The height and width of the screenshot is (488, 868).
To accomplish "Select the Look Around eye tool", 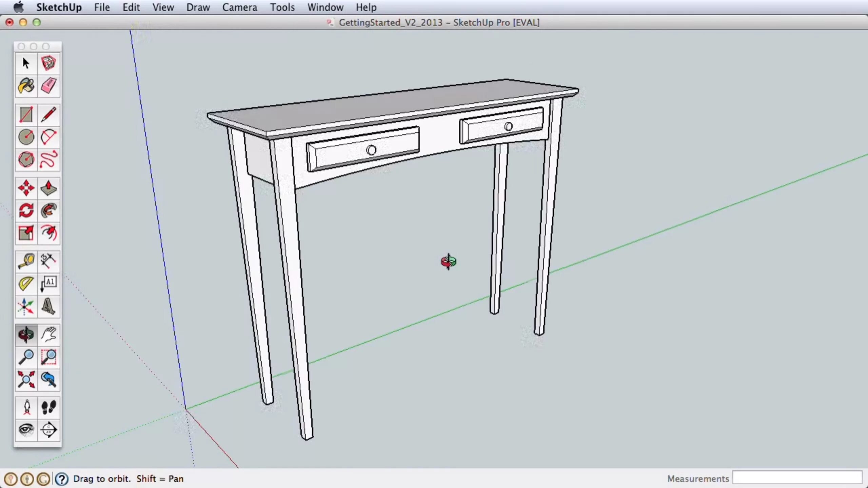I will (x=26, y=430).
